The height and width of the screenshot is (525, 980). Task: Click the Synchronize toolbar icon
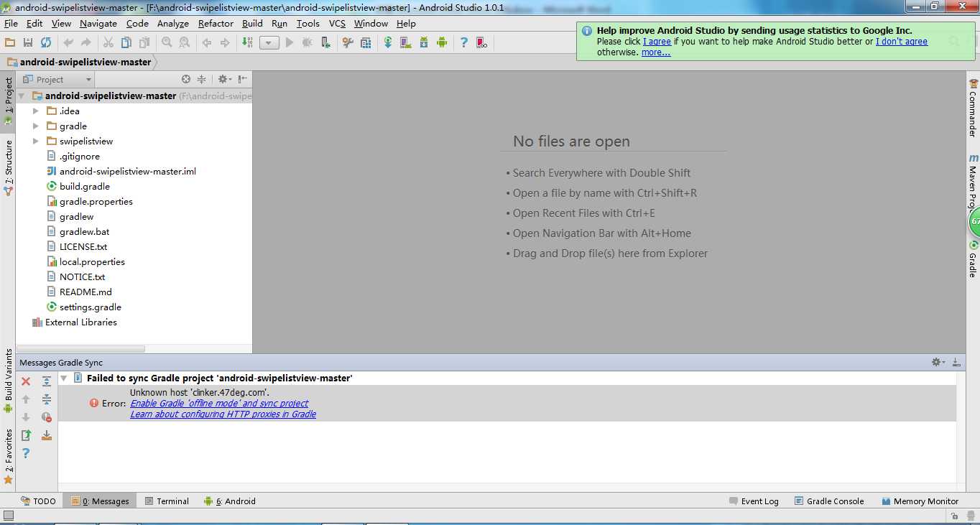point(46,43)
